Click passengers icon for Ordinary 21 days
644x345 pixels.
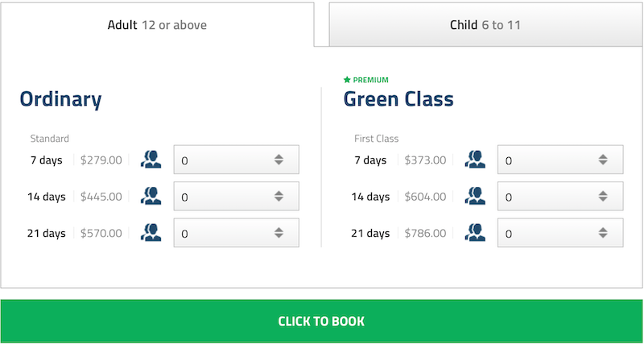[151, 233]
